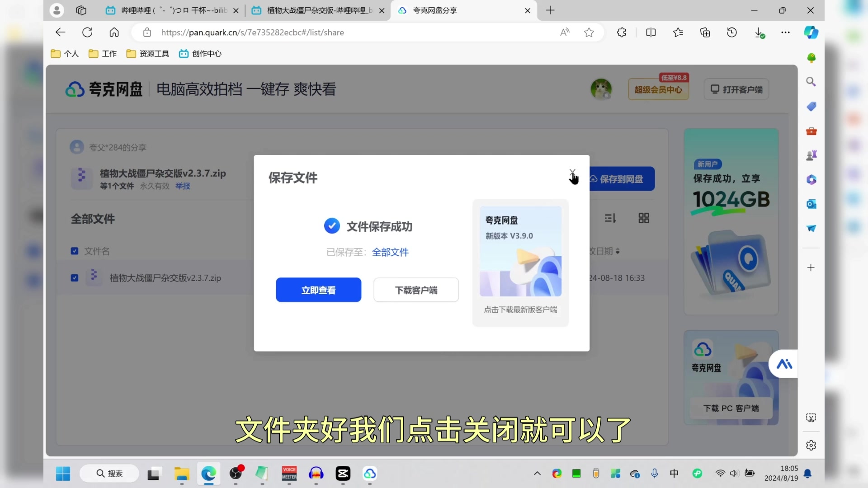Screen dimensions: 868x488
Task: Open browser extensions puzzle icon
Action: click(x=622, y=32)
